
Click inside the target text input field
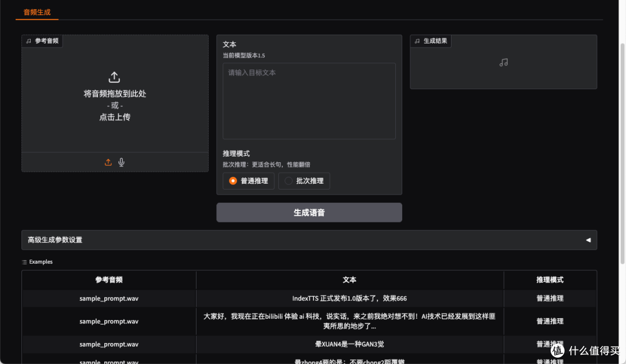click(x=309, y=100)
